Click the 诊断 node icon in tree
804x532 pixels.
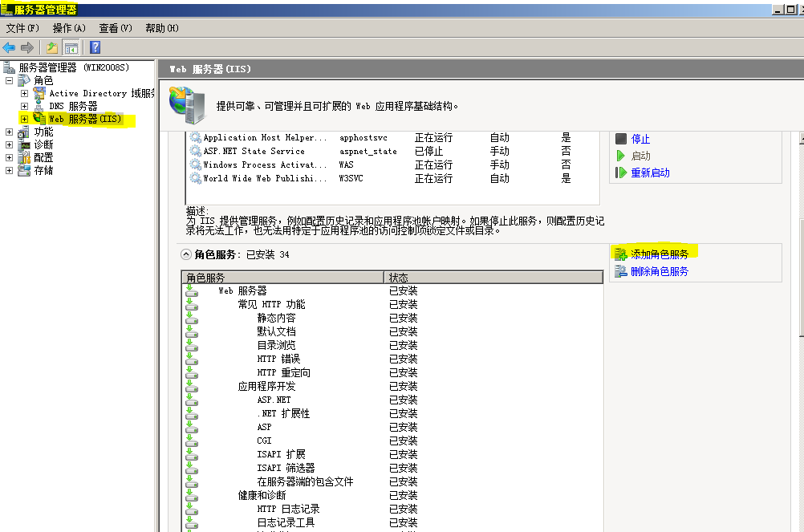25,145
